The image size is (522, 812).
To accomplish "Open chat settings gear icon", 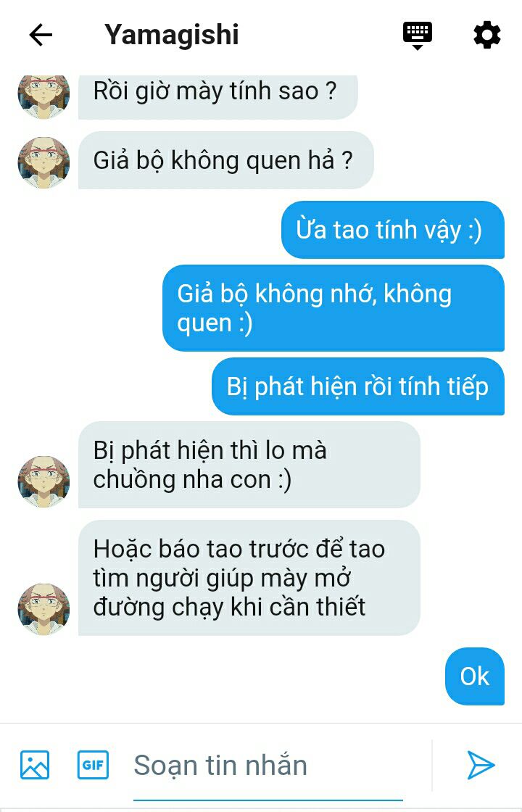I will [x=486, y=36].
